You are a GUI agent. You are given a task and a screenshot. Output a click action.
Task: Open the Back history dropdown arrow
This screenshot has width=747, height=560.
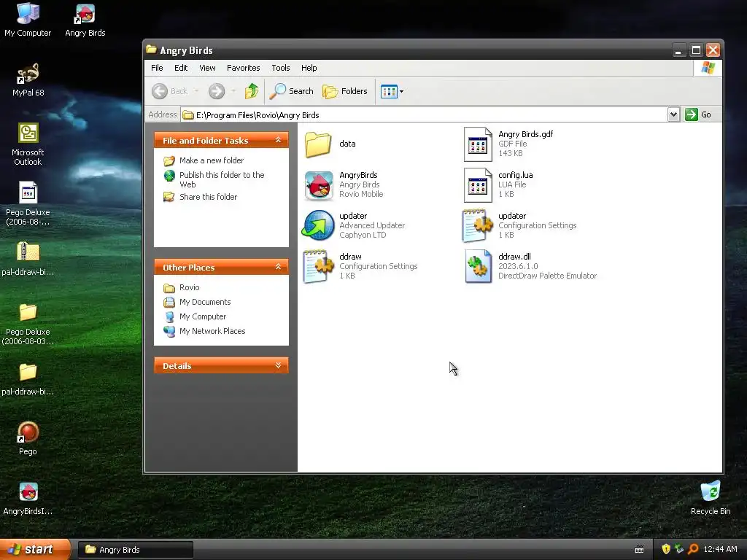196,91
